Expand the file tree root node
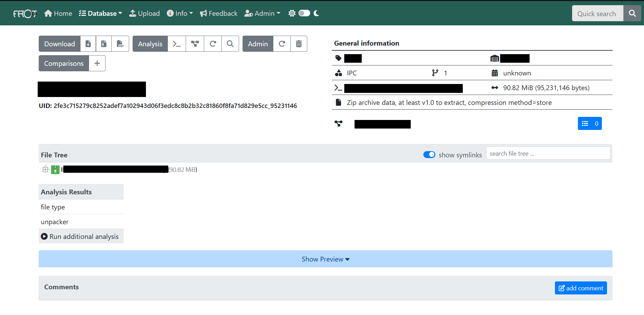This screenshot has width=644, height=315. (45, 169)
